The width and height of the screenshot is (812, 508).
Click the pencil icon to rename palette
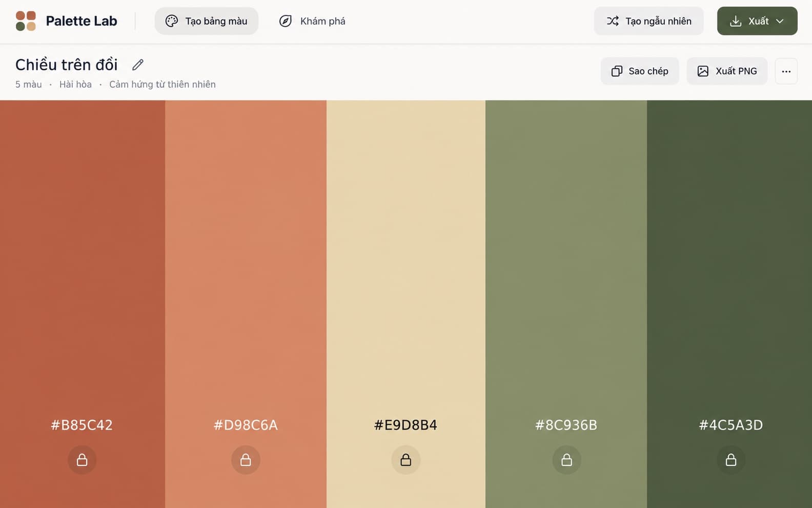tap(138, 65)
